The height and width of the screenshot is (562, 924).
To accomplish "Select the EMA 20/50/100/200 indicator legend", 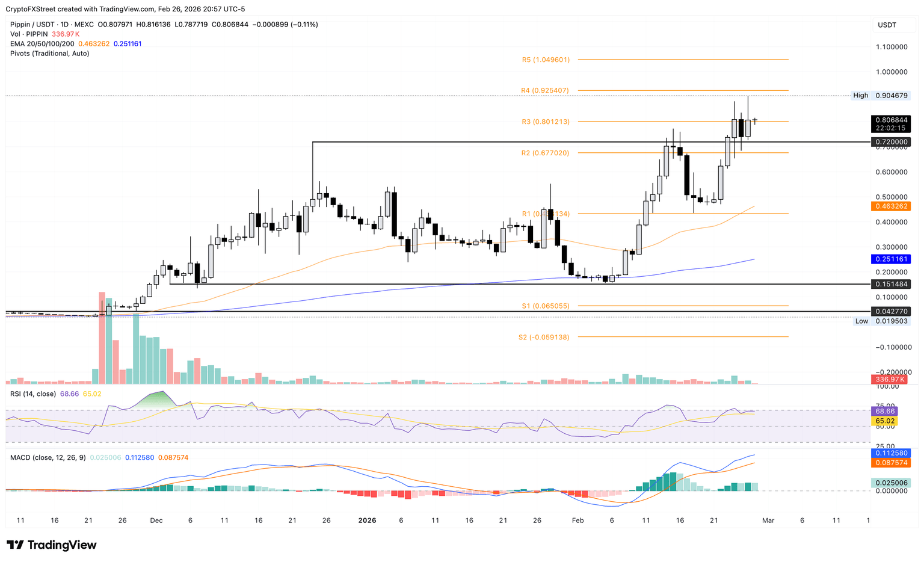I will point(42,44).
